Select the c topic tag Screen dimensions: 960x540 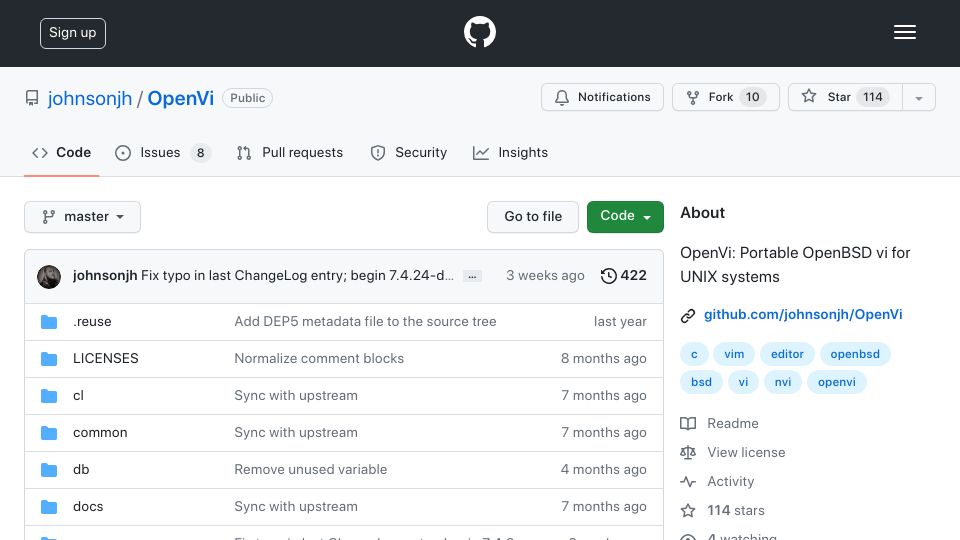[694, 354]
